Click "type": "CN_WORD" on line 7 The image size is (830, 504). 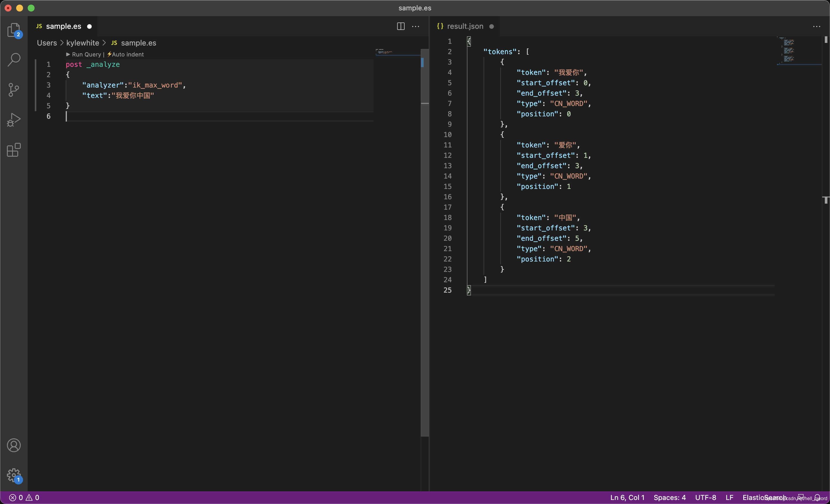click(x=554, y=104)
